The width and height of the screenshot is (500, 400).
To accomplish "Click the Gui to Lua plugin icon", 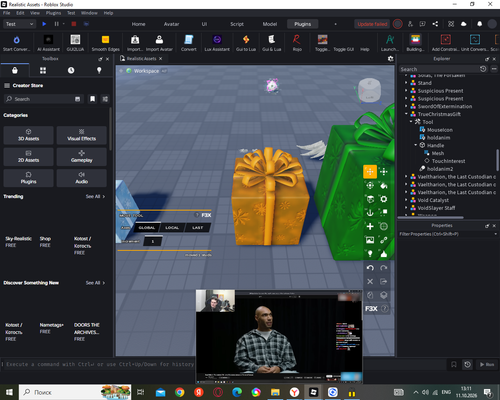I will [246, 40].
